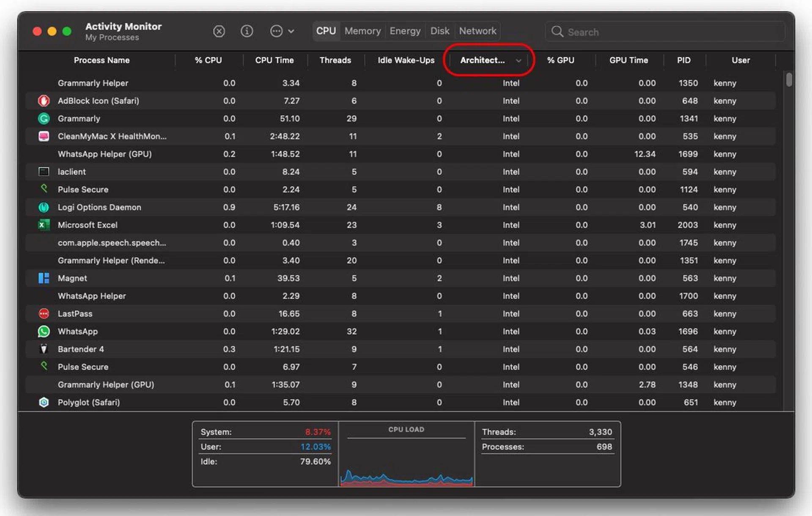Click the Bartender 4 process icon
812x516 pixels.
(x=44, y=349)
